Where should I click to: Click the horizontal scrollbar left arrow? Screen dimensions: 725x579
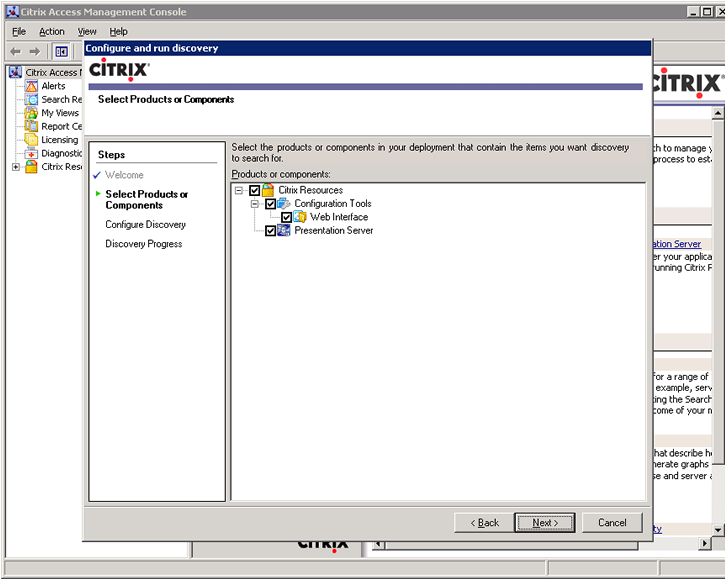(x=379, y=544)
